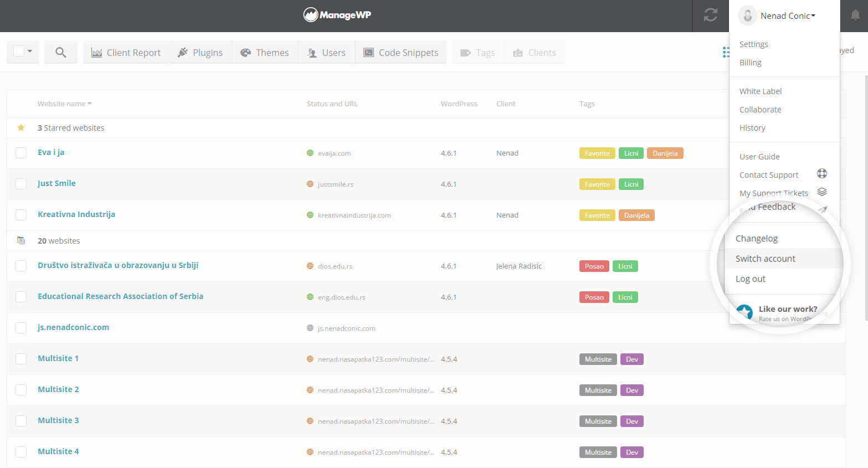This screenshot has height=468, width=868.
Task: Select the Just Smile website checkbox
Action: tap(21, 184)
